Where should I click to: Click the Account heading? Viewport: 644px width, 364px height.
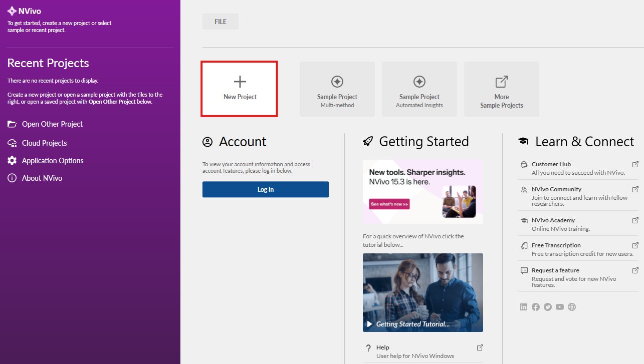[243, 142]
